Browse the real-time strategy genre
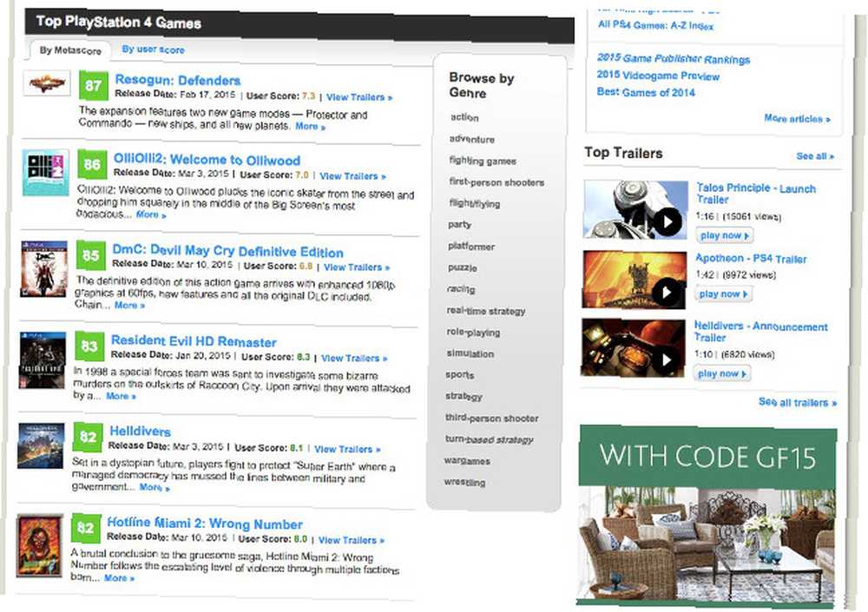The height and width of the screenshot is (612, 868). (x=485, y=312)
